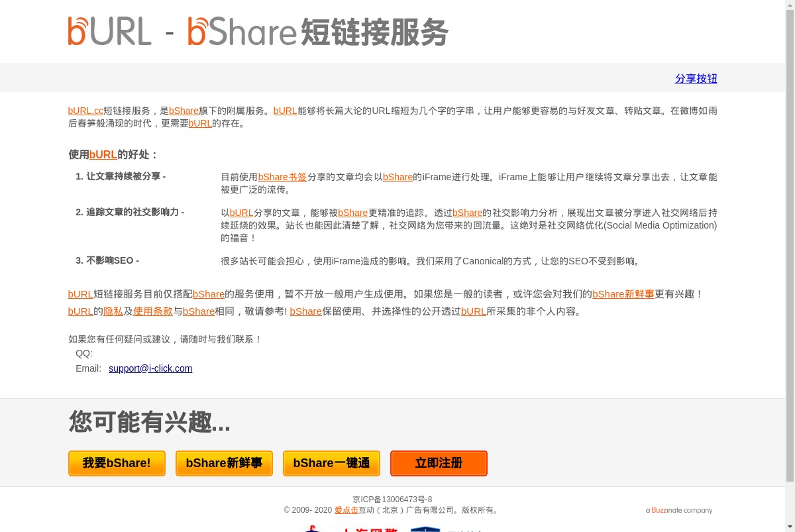
Task: Click bURL link before 短链接服务目前
Action: [x=80, y=294]
